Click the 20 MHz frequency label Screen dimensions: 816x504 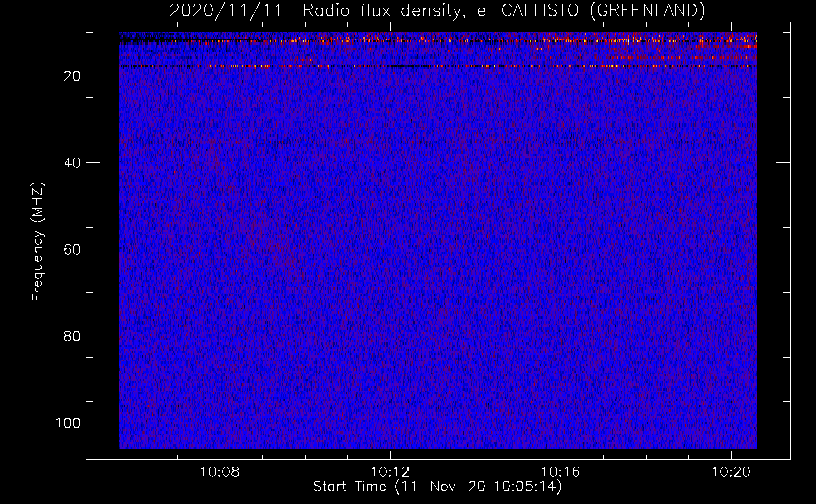coord(72,76)
